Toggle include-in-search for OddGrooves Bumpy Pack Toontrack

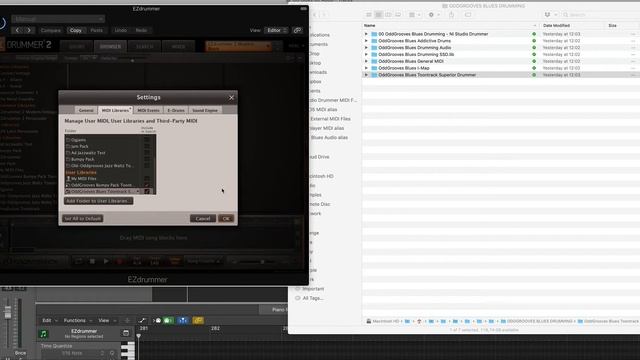[147, 185]
